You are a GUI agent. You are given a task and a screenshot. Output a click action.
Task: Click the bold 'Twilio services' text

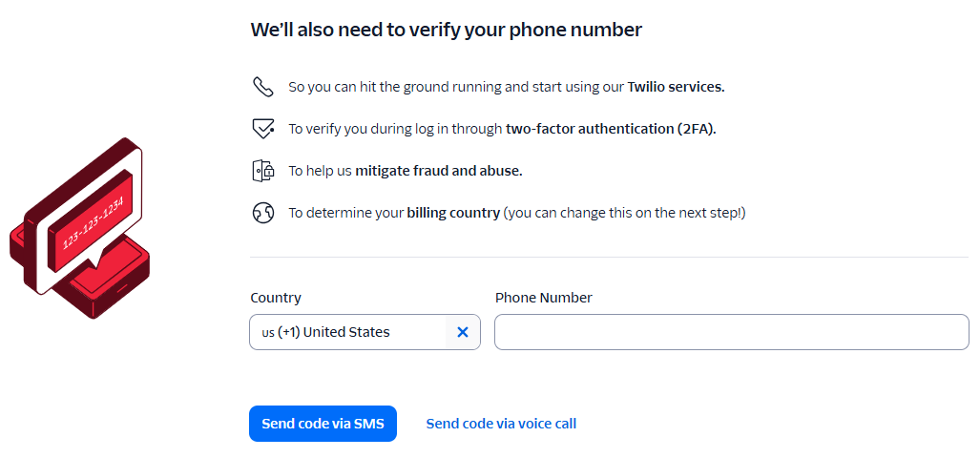tap(676, 87)
